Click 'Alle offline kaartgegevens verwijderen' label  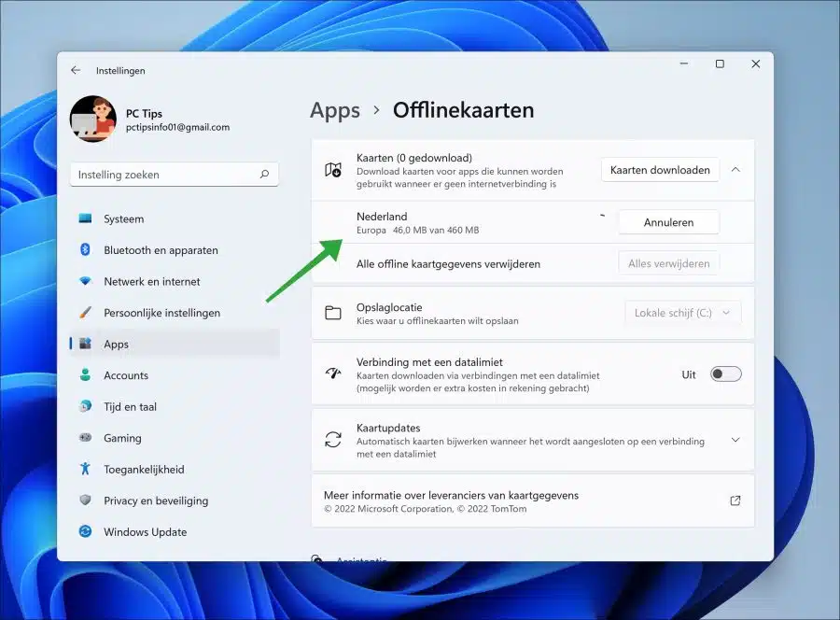(448, 264)
